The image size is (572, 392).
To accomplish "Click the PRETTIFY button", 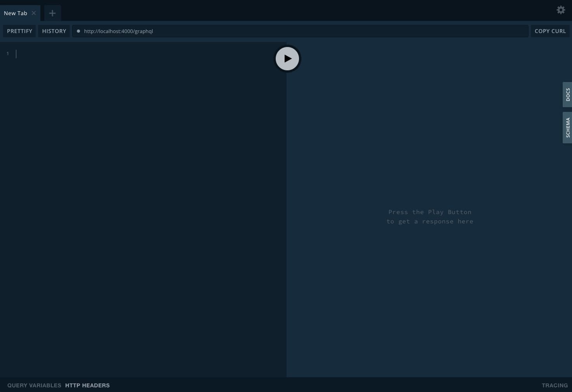I will coord(19,31).
